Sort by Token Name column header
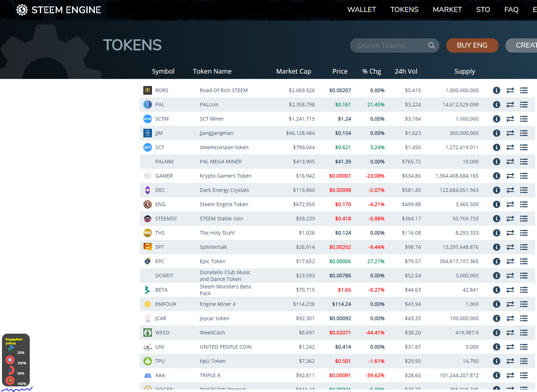537x392 pixels. tap(212, 71)
